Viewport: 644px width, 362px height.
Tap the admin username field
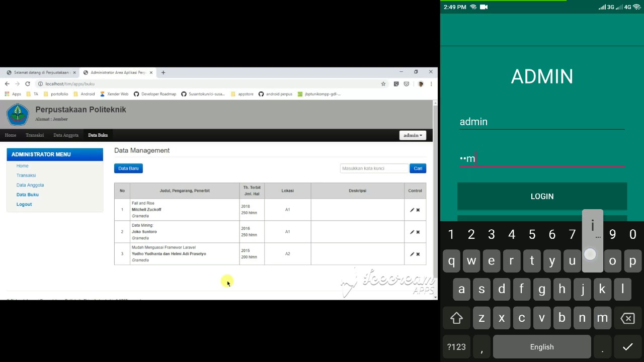(x=542, y=122)
